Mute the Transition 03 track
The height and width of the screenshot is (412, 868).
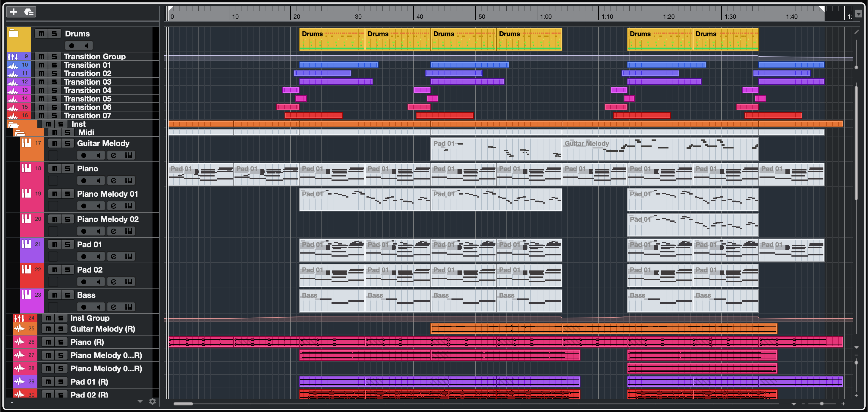[x=42, y=82]
